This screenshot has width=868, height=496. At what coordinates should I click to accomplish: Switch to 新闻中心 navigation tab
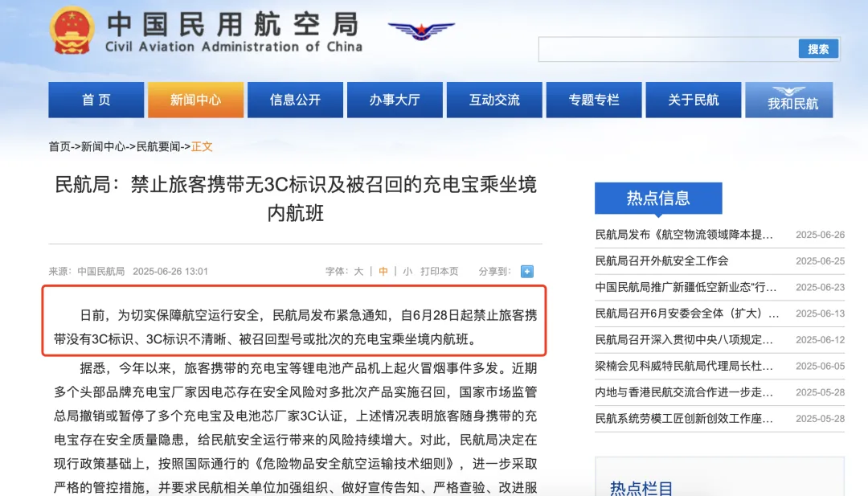(195, 100)
